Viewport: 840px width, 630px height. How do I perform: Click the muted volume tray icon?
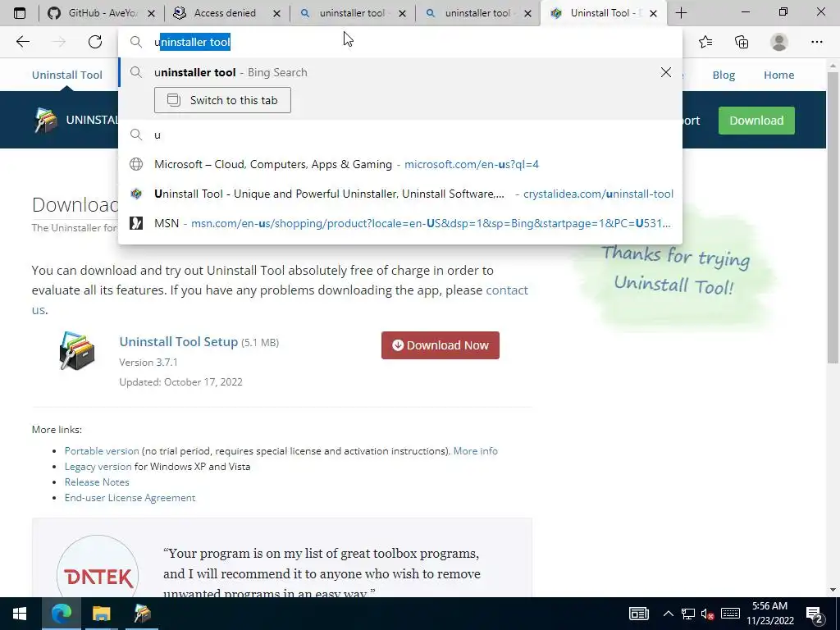coord(707,614)
